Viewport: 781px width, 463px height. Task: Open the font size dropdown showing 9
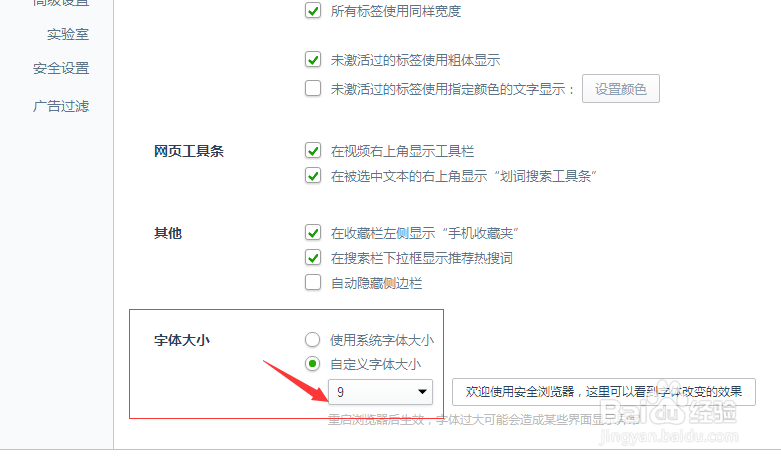[x=381, y=392]
